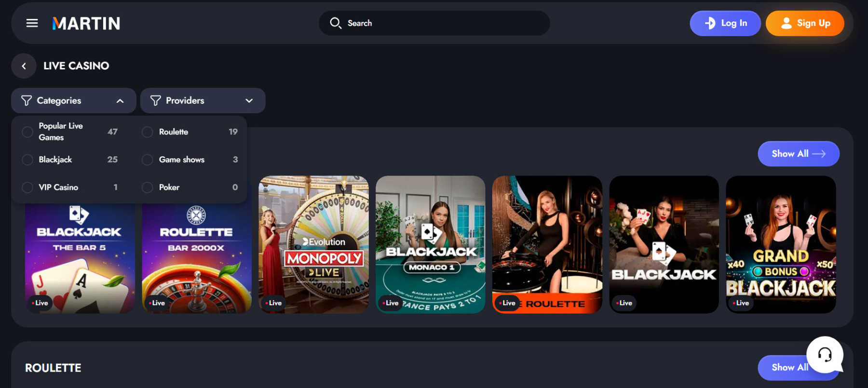Expand the Providers dropdown
This screenshot has height=388, width=868.
tap(249, 101)
